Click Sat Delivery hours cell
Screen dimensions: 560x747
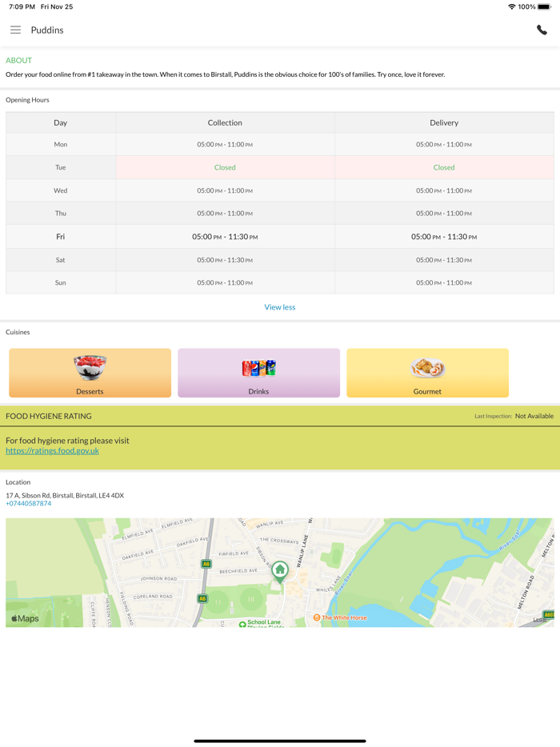click(x=444, y=260)
